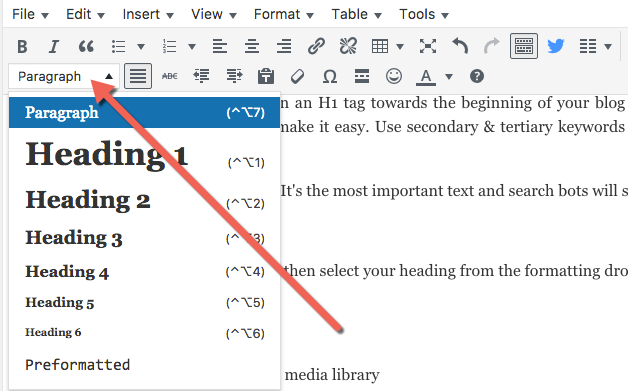Open the Edit menu

tap(85, 14)
